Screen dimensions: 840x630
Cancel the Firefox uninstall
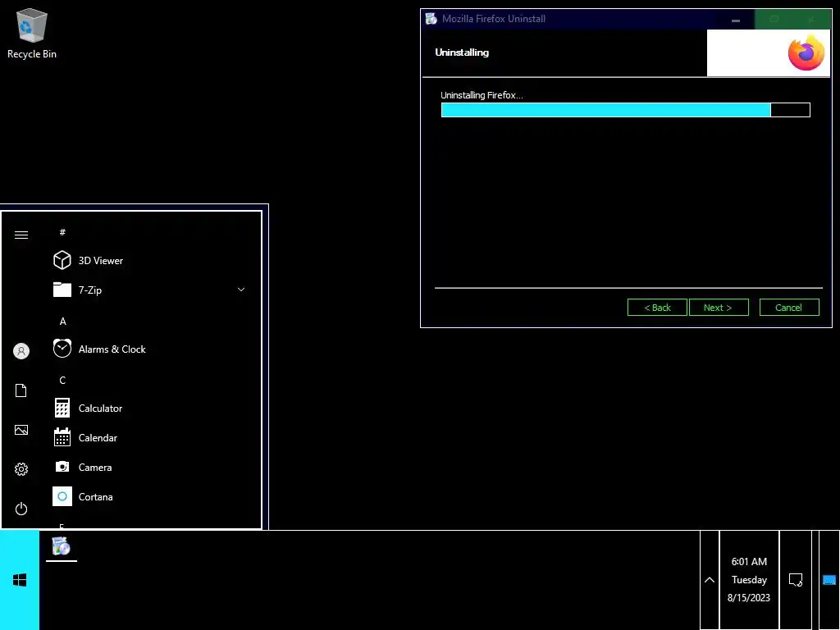coord(789,308)
